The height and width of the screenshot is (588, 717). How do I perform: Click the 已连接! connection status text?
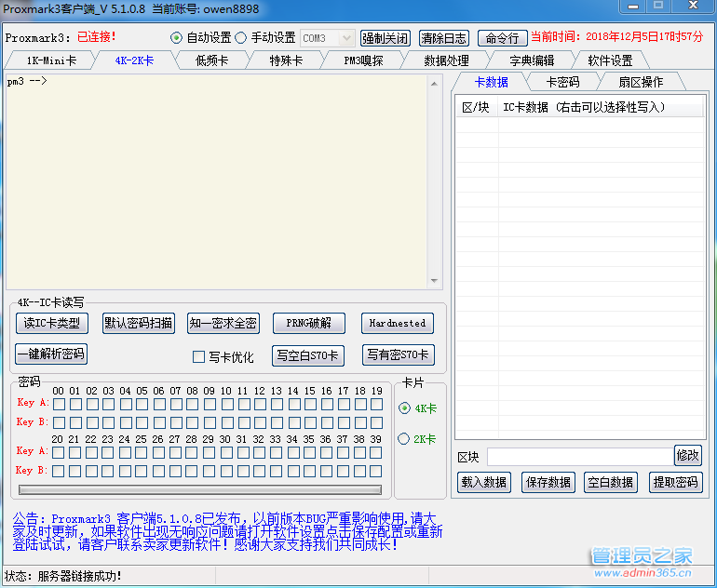point(97,37)
